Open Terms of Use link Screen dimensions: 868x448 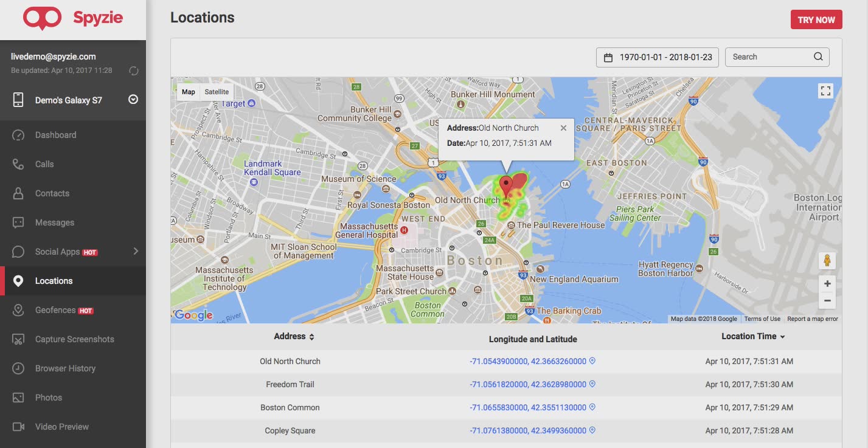coord(762,319)
